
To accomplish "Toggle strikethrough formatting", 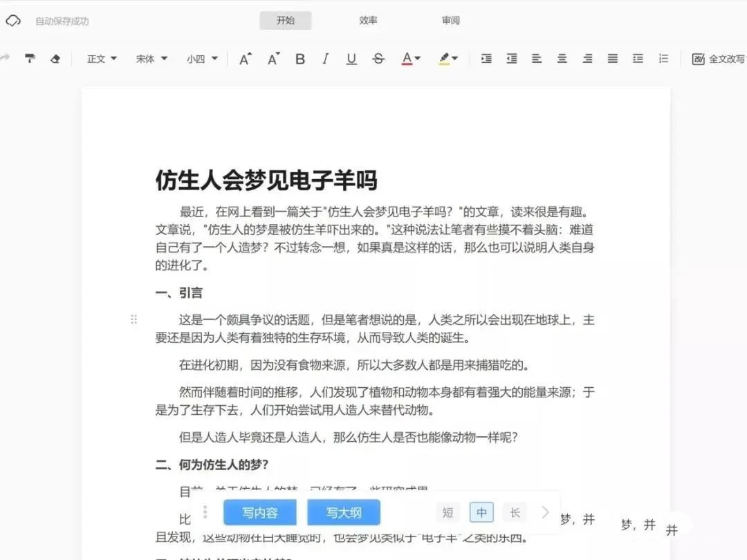I will pos(379,59).
